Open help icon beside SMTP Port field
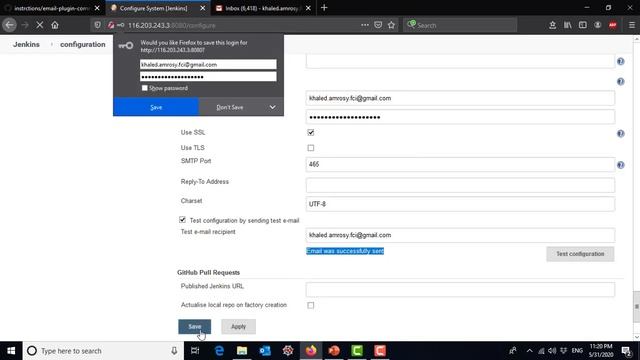This screenshot has height=360, width=640. tap(620, 165)
